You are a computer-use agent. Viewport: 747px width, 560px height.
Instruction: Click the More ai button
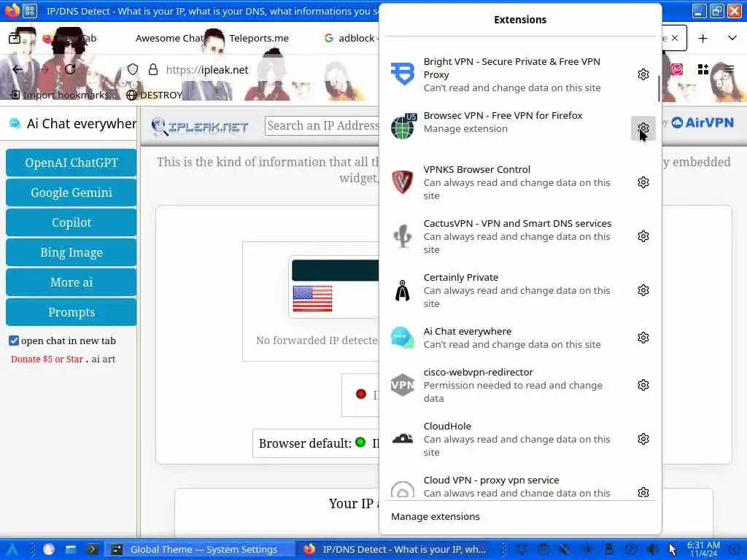pyautogui.click(x=71, y=282)
